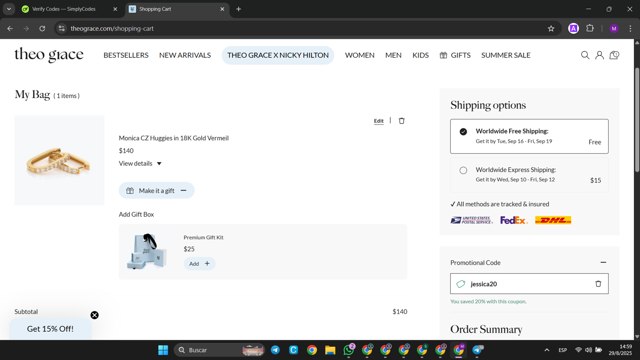
Task: Click the ESP language indicator
Action: pos(562,350)
